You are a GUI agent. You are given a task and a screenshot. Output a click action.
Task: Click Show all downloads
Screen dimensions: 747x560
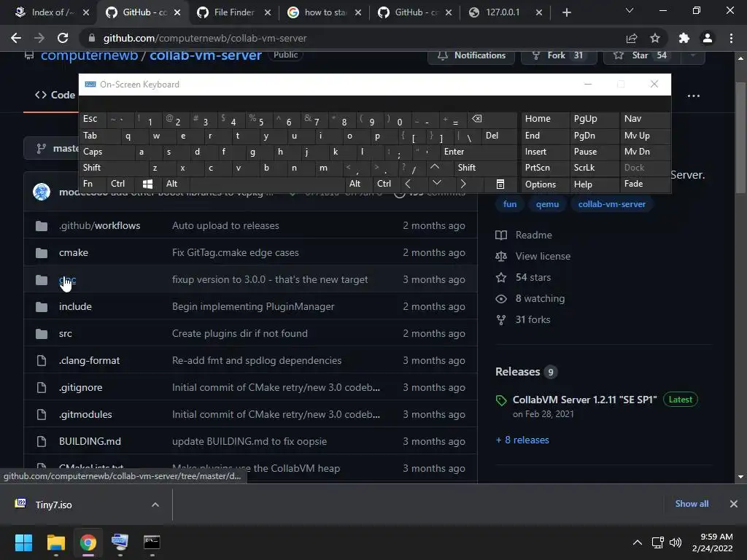click(692, 504)
